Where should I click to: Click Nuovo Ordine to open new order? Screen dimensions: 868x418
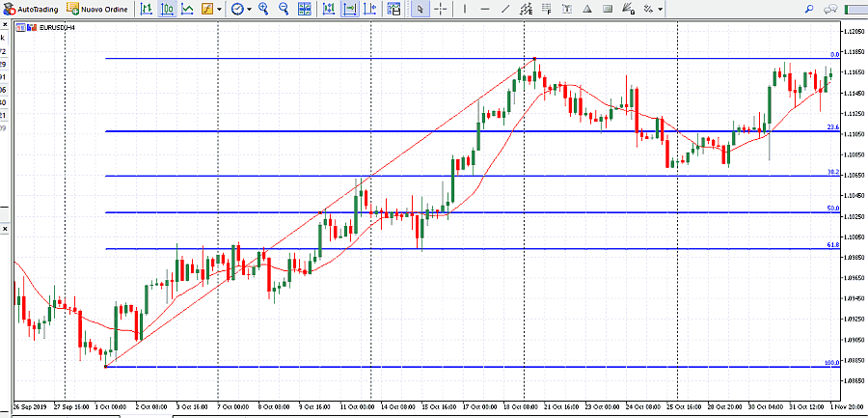coord(99,9)
